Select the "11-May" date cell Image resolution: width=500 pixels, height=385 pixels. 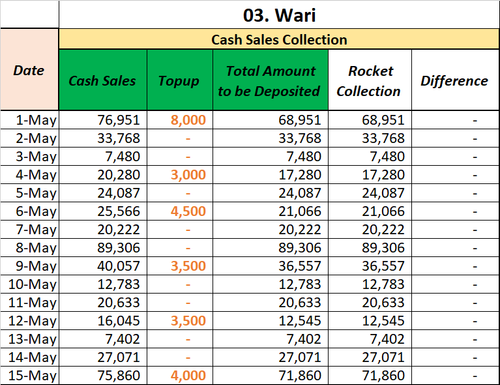click(x=29, y=303)
